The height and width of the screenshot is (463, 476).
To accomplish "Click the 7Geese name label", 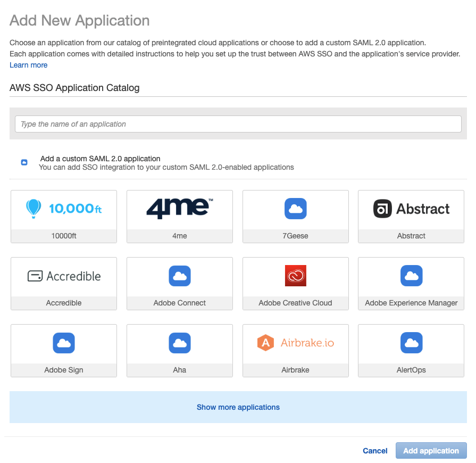I will pos(295,236).
